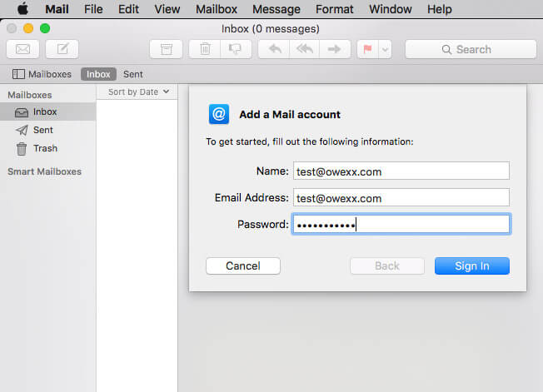Select Trash mailbox in the sidebar

[45, 148]
